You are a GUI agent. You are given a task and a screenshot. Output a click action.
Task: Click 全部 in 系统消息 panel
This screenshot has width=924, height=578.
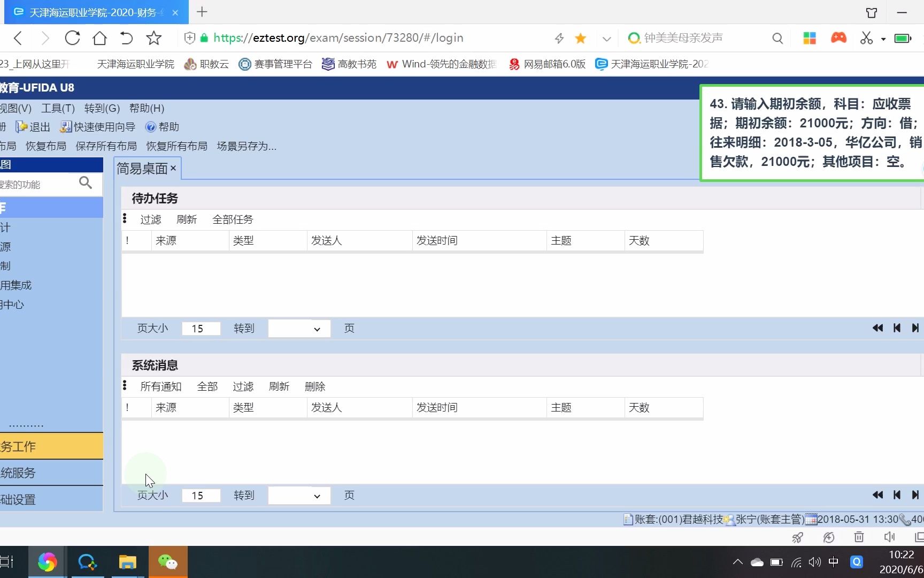pyautogui.click(x=207, y=386)
